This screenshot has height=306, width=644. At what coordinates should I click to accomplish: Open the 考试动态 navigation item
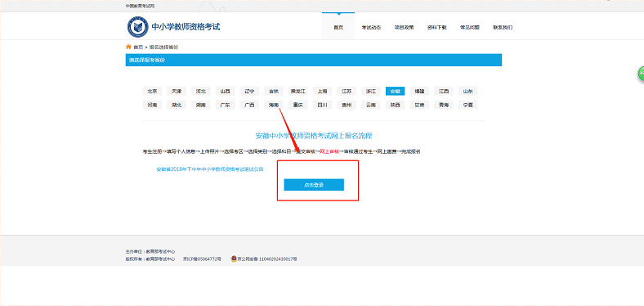click(x=371, y=28)
